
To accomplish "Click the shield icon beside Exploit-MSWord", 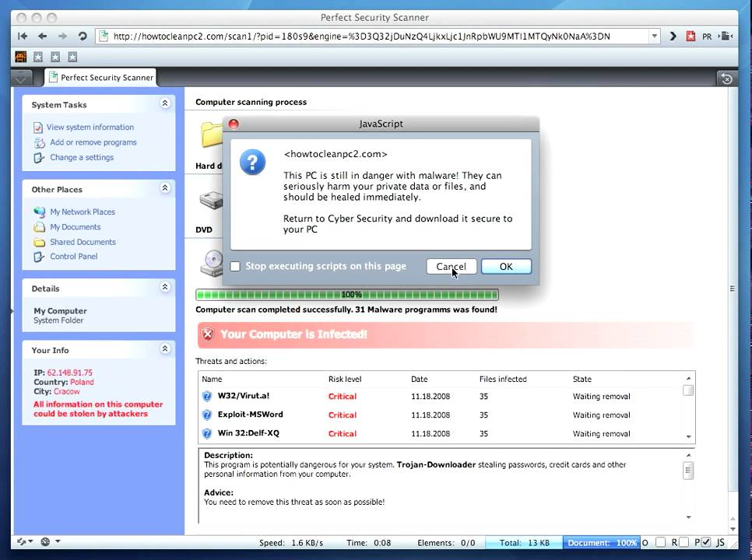I will coord(207,415).
